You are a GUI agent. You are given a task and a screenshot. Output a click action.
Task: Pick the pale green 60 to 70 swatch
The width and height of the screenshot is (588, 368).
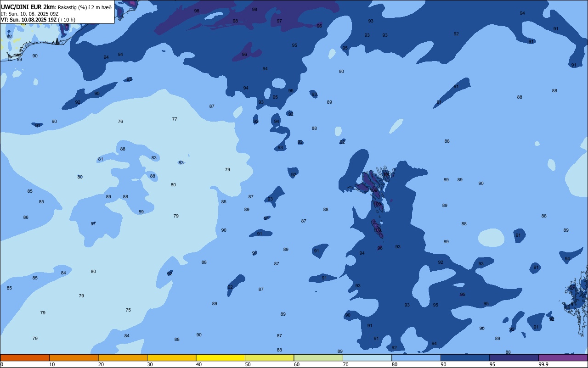tap(318, 357)
